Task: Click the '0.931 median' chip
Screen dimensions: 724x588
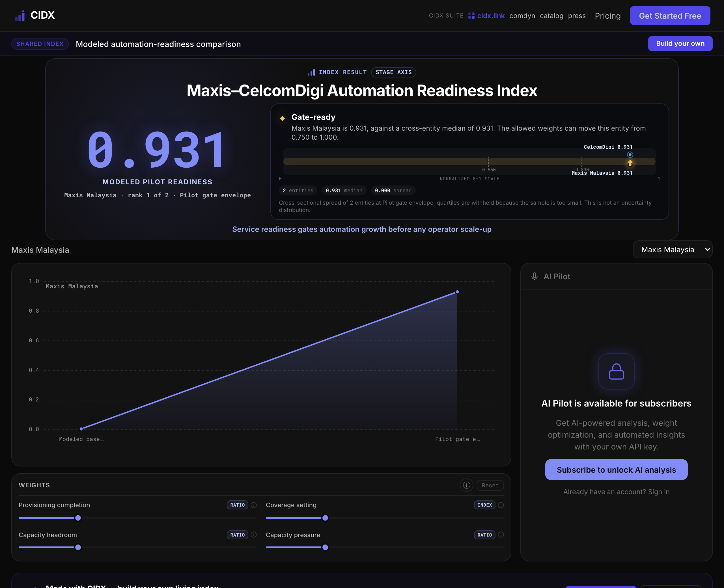Action: (x=344, y=190)
